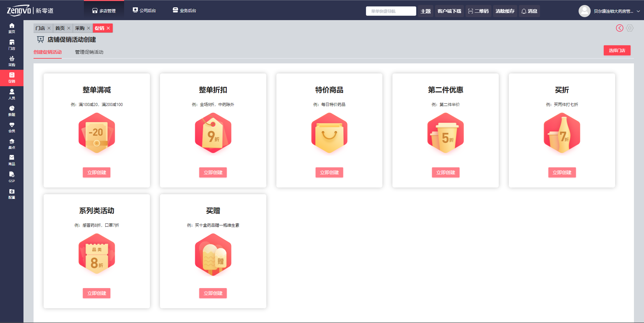Viewport: 644px width, 323px height.
Task: Close the 采购 page tab
Action: [89, 28]
